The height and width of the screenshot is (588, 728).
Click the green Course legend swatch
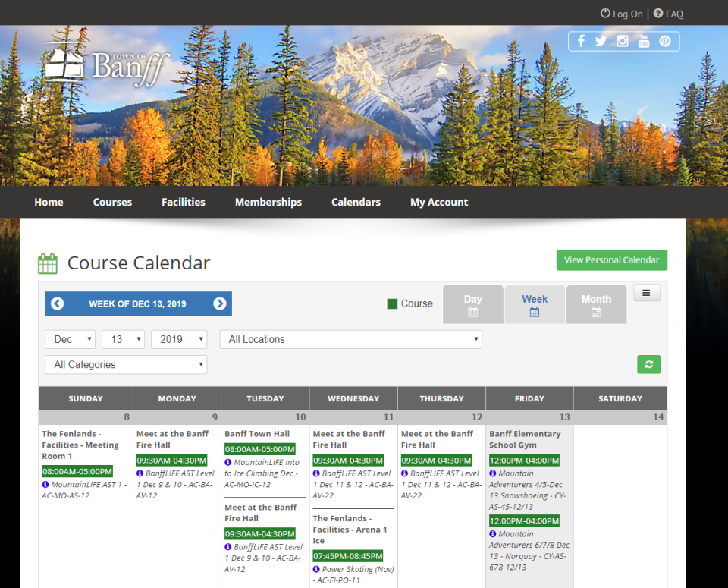click(392, 303)
